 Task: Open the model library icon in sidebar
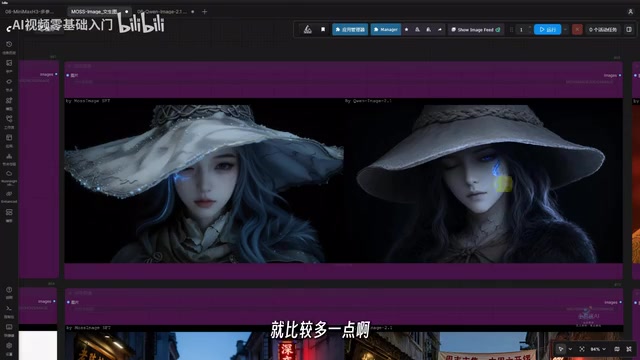pos(9,100)
